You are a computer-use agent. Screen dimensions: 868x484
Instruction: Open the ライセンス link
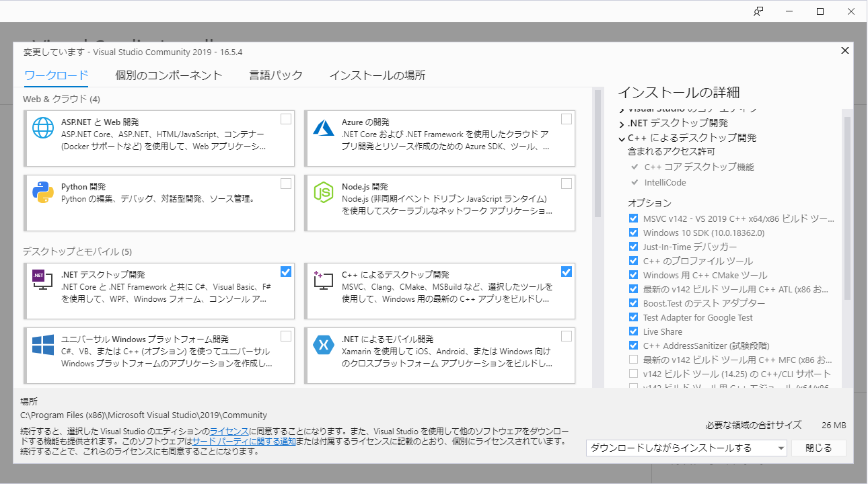click(229, 431)
